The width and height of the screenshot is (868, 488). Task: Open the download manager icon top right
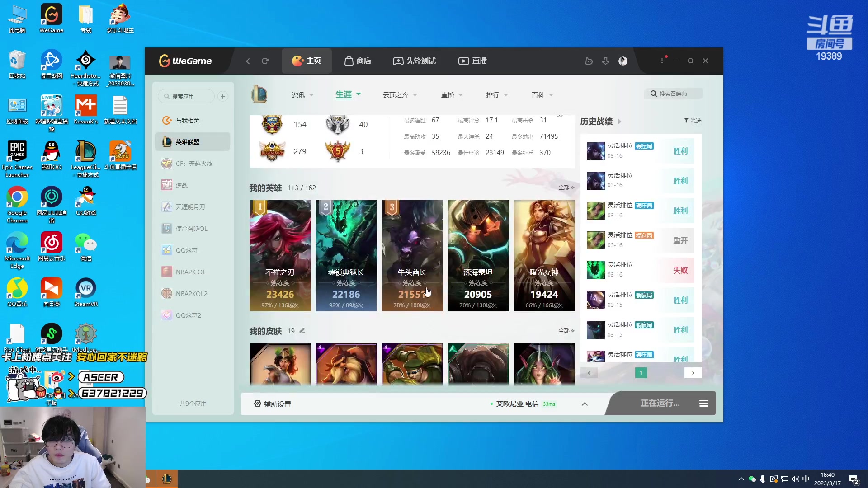click(x=605, y=61)
